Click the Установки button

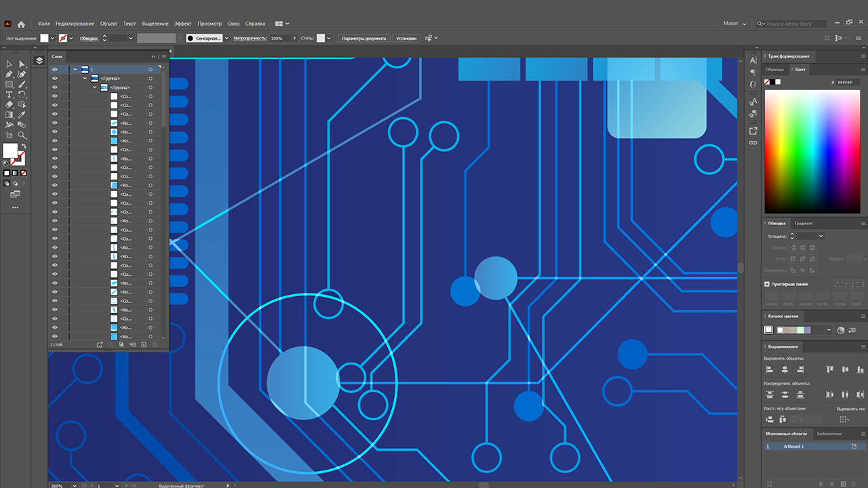[x=406, y=39]
